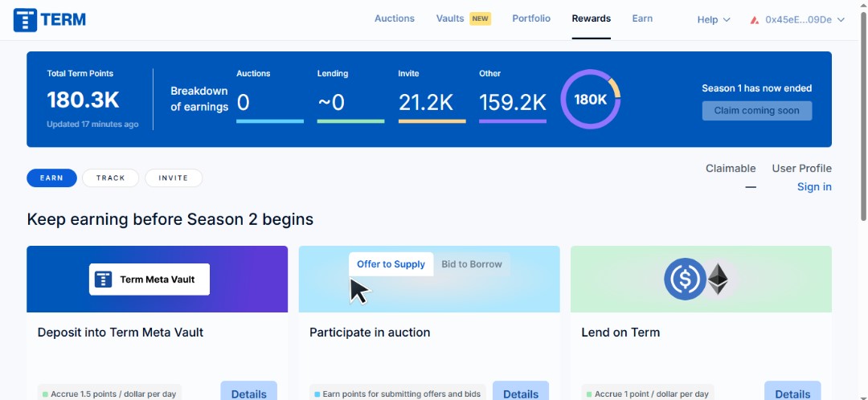The width and height of the screenshot is (868, 400).
Task: Click the Lend on Term title
Action: click(x=620, y=333)
